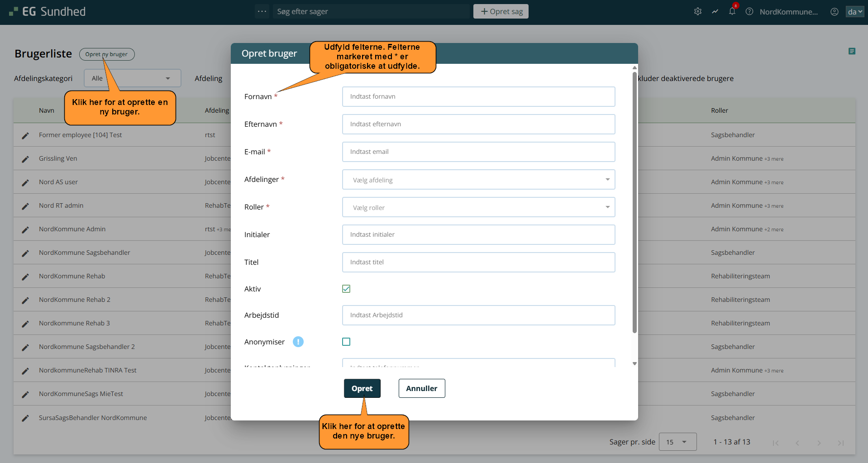Expand the Afdelinger dropdown
Image resolution: width=868 pixels, height=463 pixels.
pos(478,180)
